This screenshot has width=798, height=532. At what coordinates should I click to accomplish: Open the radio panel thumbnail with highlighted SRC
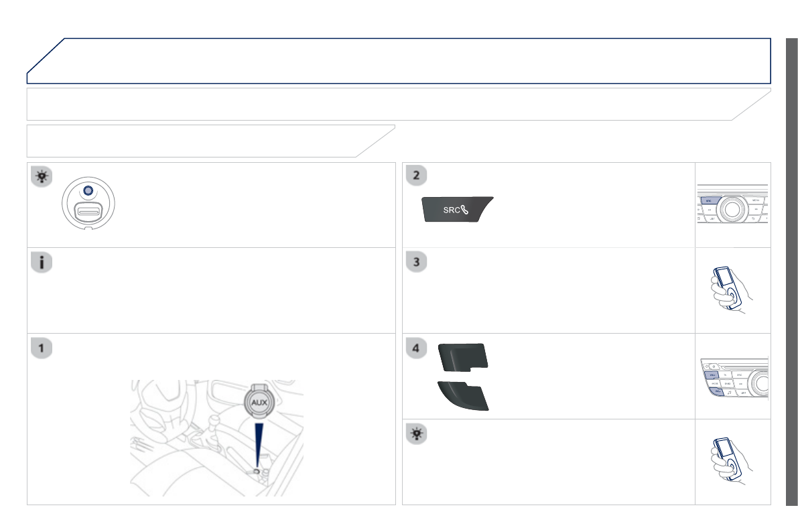733,205
